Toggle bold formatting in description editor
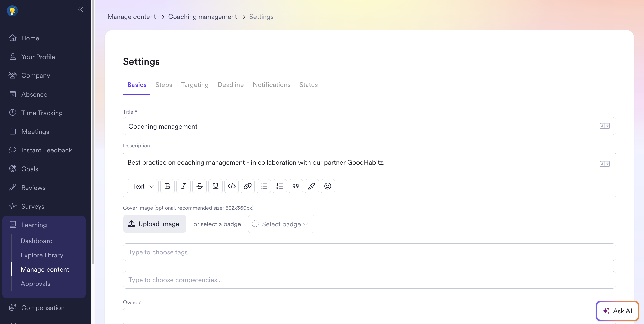 tap(167, 186)
